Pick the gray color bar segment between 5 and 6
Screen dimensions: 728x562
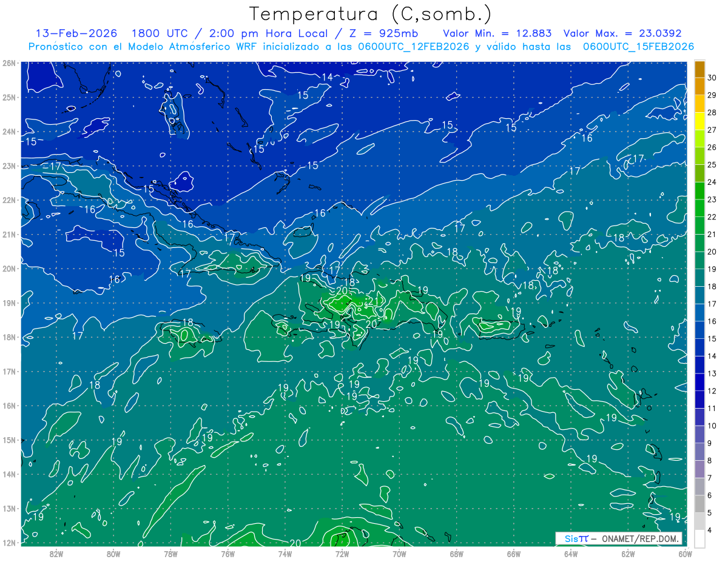(x=699, y=504)
